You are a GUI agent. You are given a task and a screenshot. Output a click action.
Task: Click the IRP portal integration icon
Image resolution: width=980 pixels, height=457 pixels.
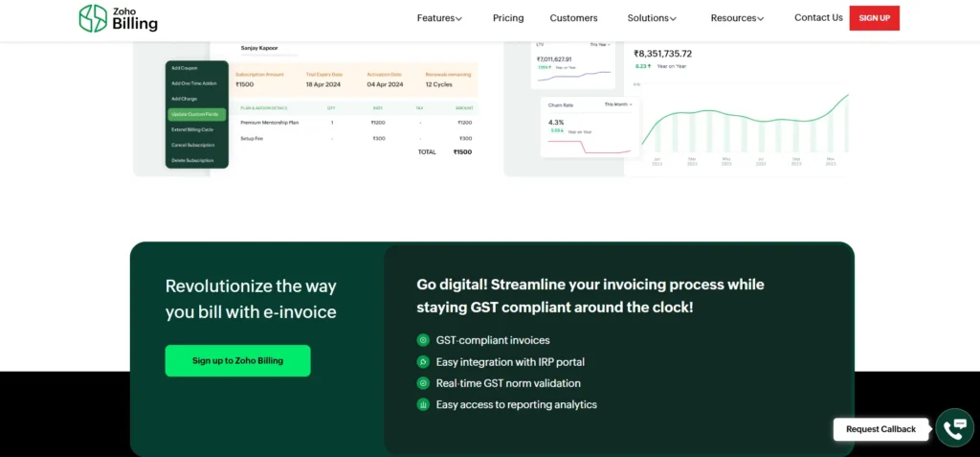[423, 362]
